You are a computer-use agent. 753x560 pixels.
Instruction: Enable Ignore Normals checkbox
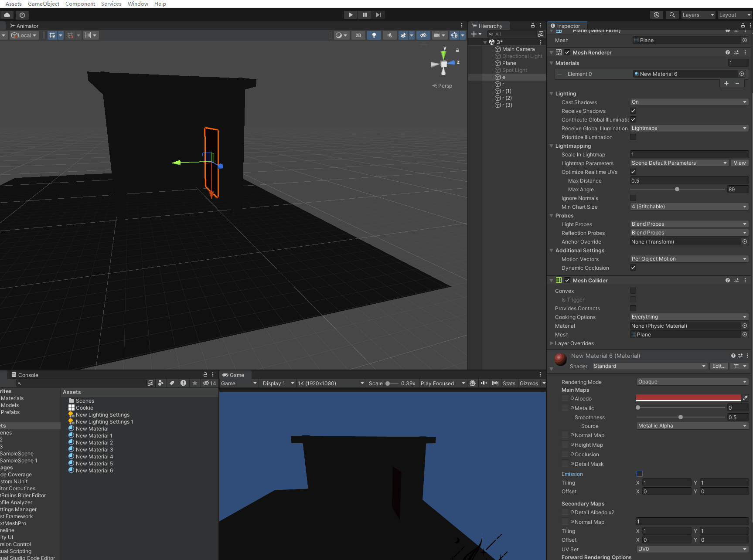pyautogui.click(x=633, y=198)
